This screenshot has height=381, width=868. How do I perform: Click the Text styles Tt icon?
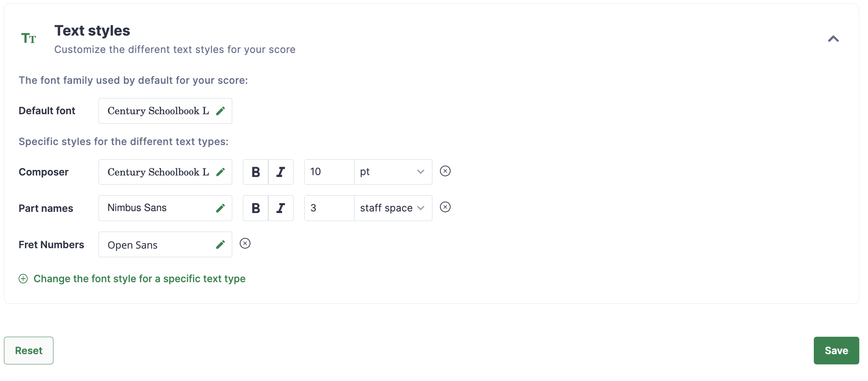tap(28, 38)
